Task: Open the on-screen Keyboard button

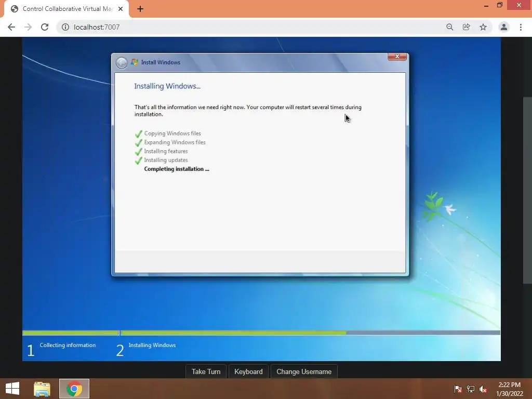Action: click(x=248, y=372)
